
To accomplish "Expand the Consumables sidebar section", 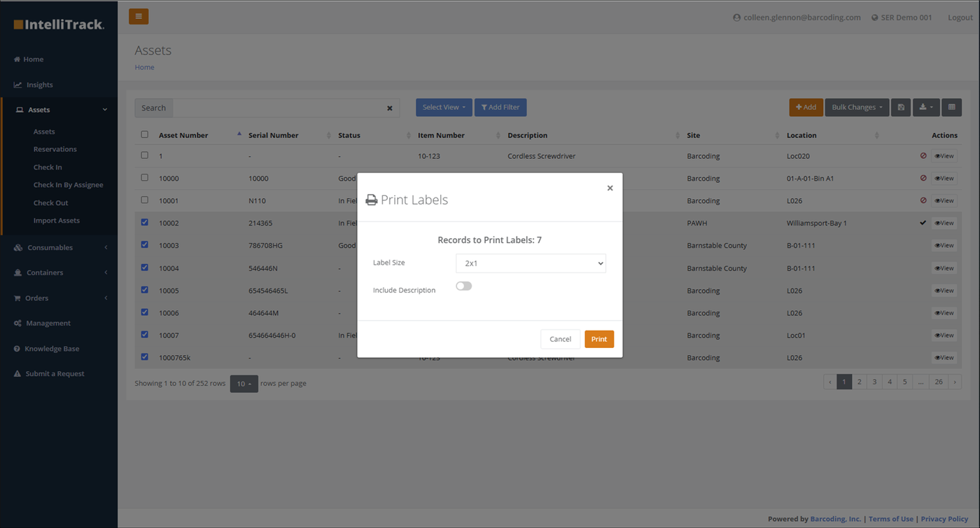I will pyautogui.click(x=59, y=248).
